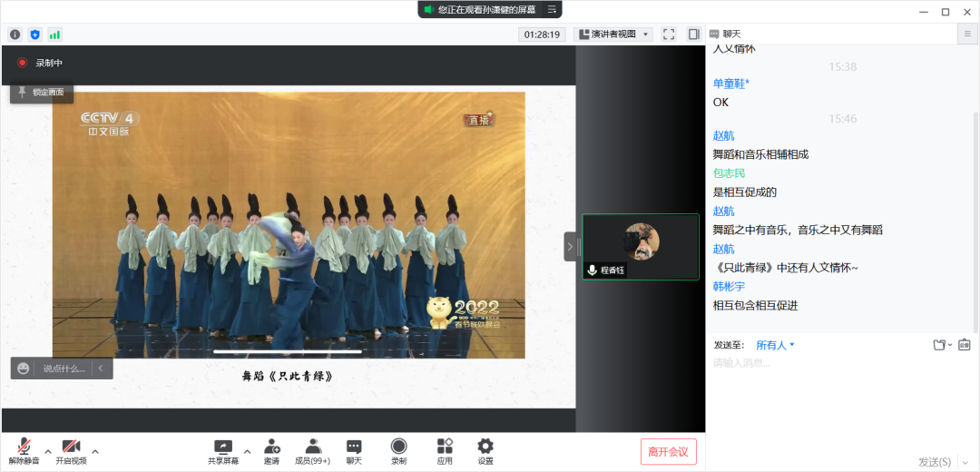
Task: Collapse the quick message bar arrow
Action: pos(102,369)
